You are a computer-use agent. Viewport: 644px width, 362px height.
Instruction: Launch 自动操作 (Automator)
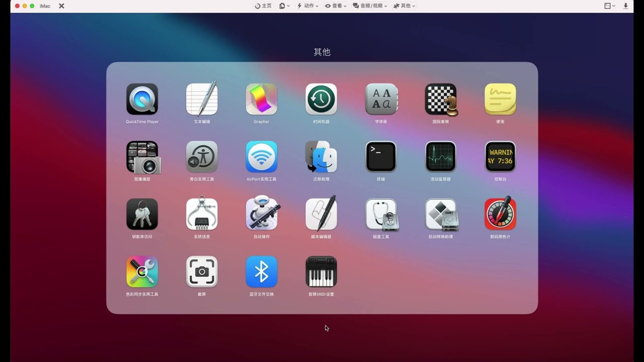[x=262, y=214]
